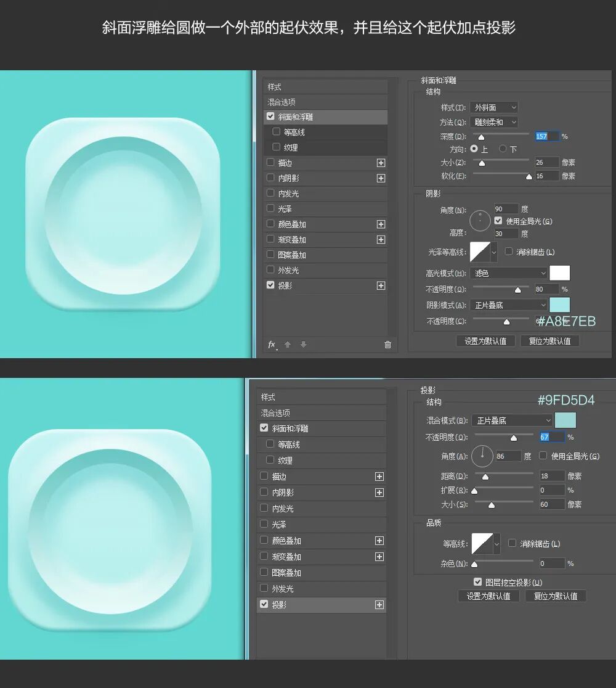
Task: Click 复位为默认值 button in the drop shadow panel
Action: pyautogui.click(x=556, y=596)
